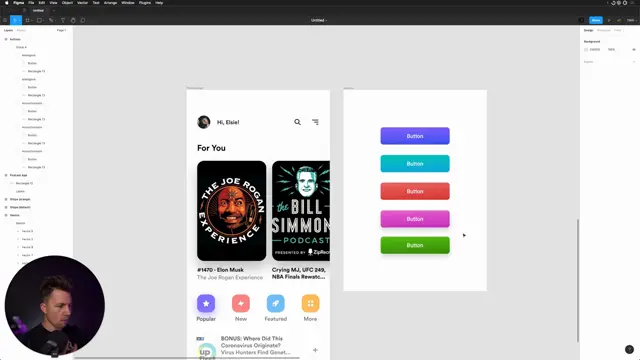Click the Present play icon in the toolbar
The width and height of the screenshot is (640, 360).
point(609,20)
